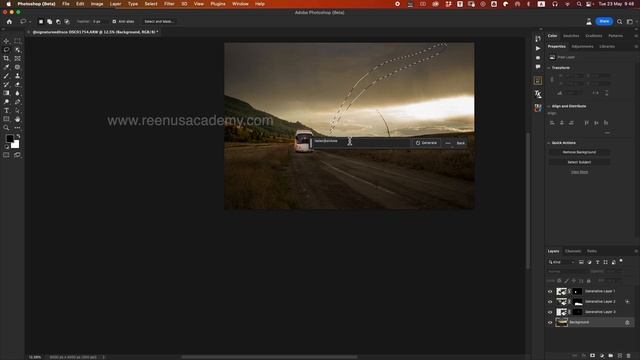This screenshot has height=360, width=640.
Task: Hide Generative Layer 2 with its eye icon
Action: click(x=550, y=302)
